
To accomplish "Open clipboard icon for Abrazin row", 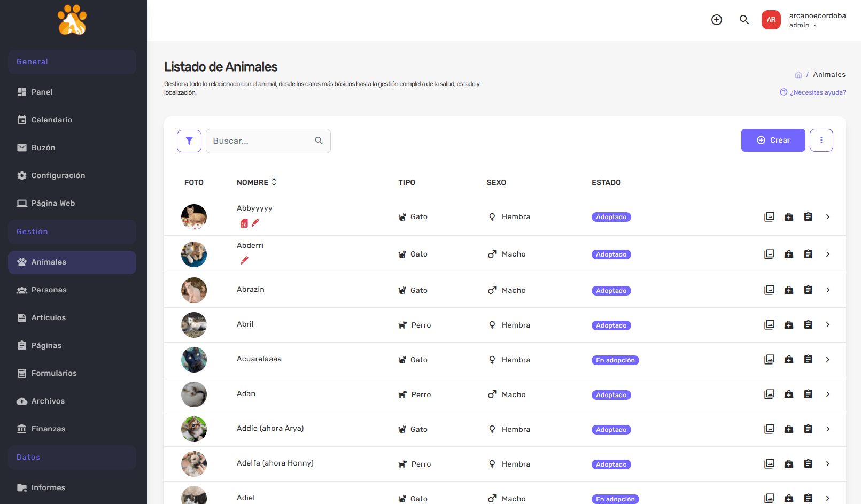I will (808, 290).
